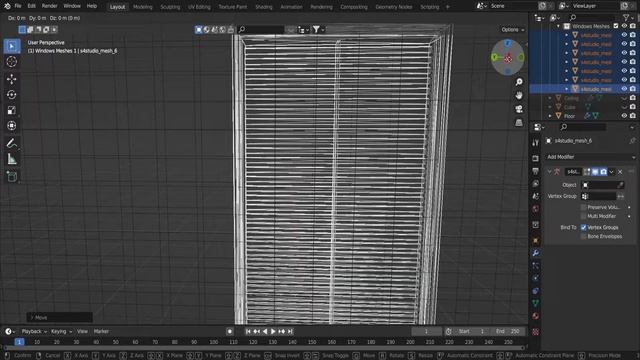
Task: Open the Texture properties tab
Action: 536,332
